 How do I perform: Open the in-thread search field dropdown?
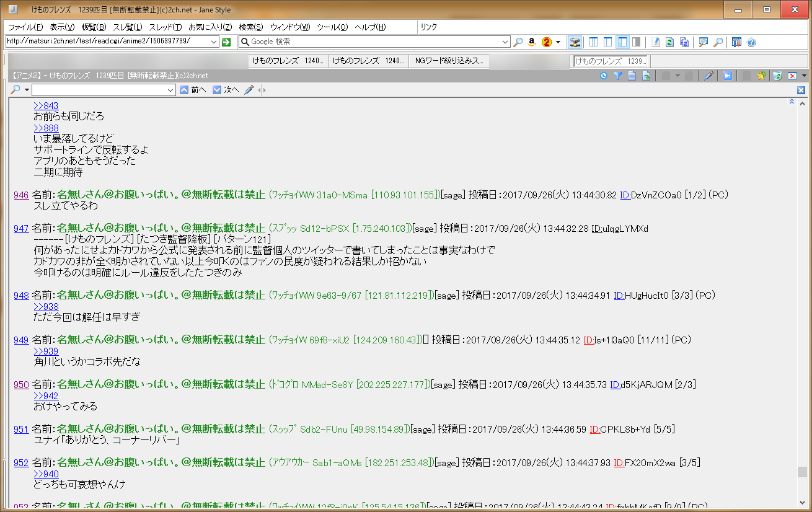coord(171,90)
